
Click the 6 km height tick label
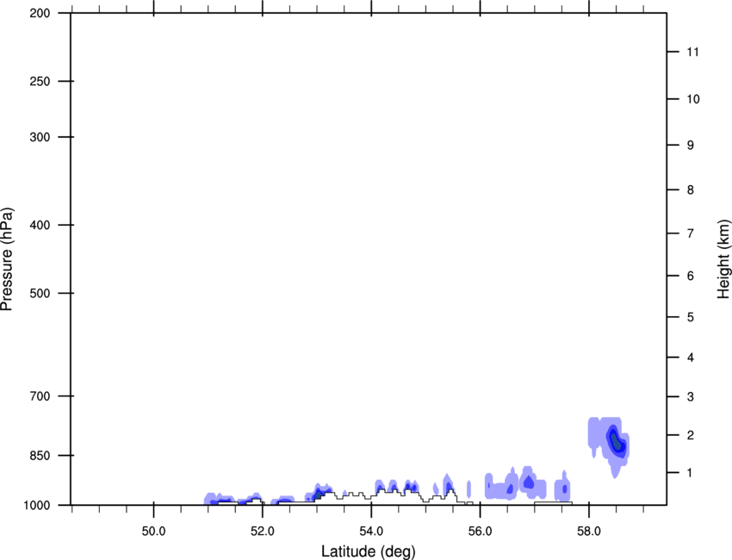pyautogui.click(x=691, y=276)
